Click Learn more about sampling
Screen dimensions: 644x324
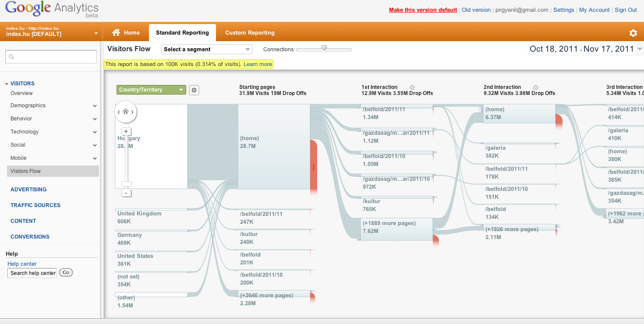(x=258, y=64)
